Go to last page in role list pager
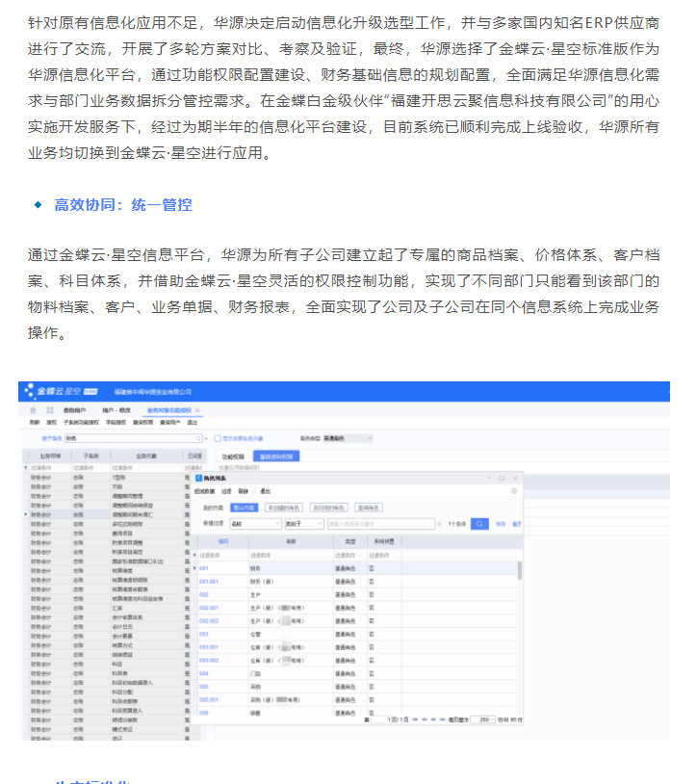 click(x=442, y=719)
